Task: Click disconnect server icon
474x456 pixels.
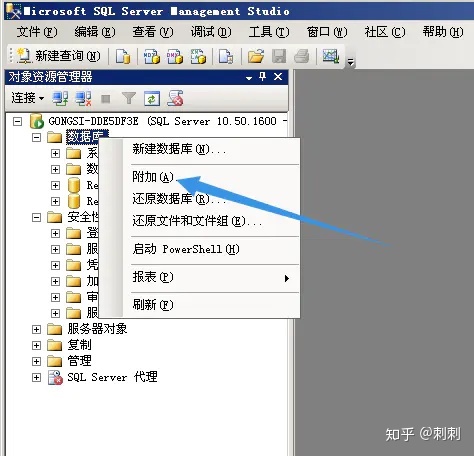Action: coord(83,99)
